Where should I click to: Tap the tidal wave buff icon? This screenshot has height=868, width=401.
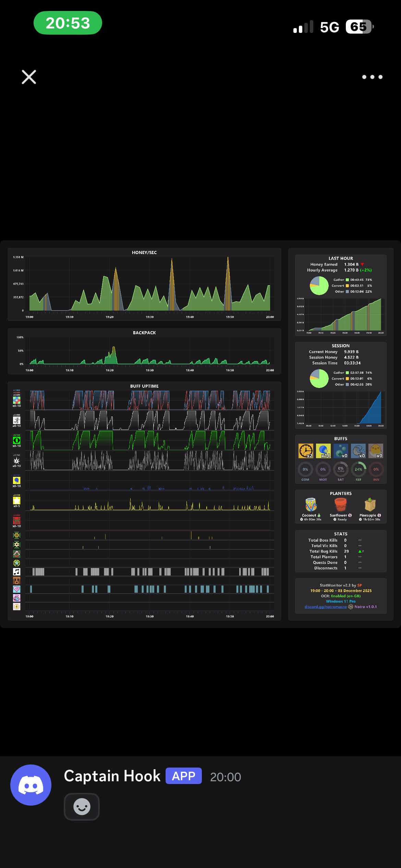[x=358, y=451]
